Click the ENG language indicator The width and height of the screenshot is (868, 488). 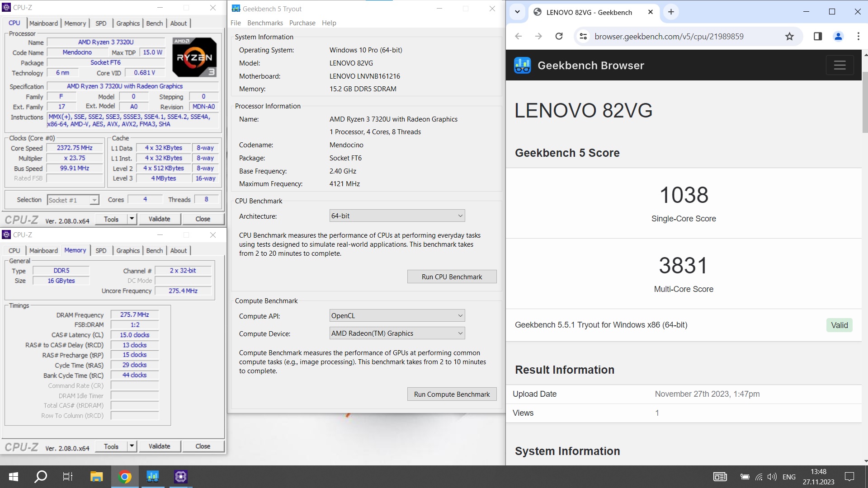click(789, 477)
